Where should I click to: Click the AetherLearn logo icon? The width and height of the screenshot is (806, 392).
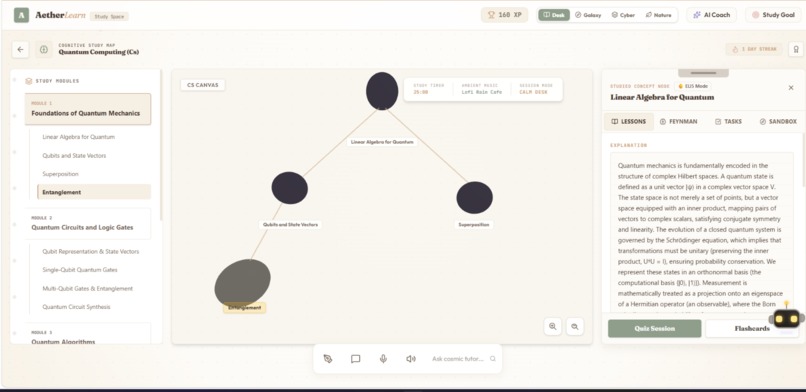tap(21, 15)
